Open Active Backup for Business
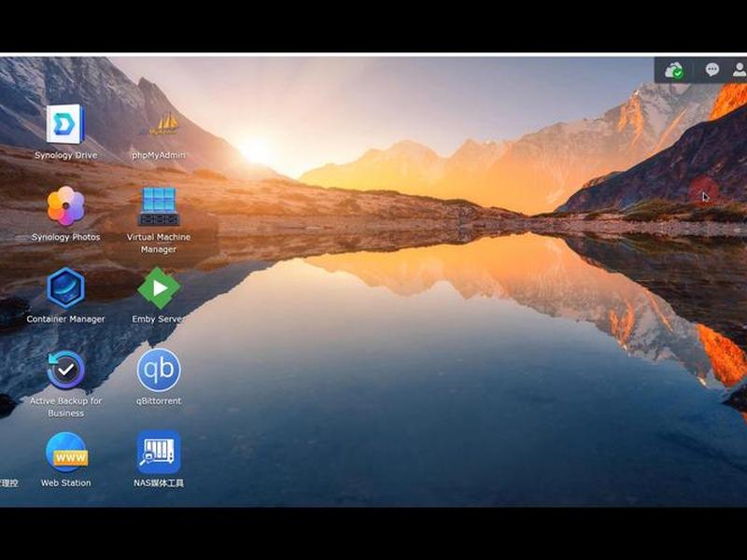 click(65, 370)
